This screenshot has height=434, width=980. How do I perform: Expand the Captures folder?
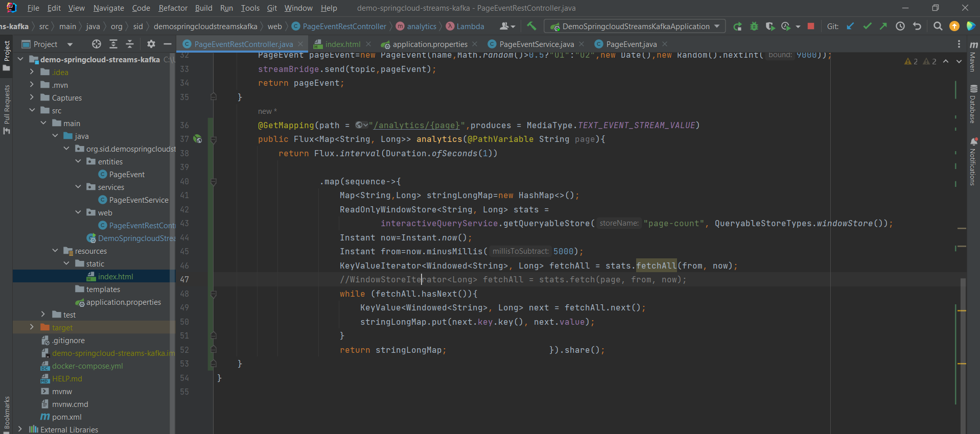32,98
